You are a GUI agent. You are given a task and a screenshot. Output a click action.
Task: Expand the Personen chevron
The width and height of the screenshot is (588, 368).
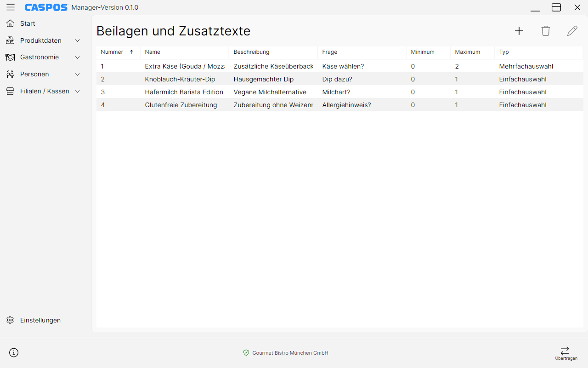[x=78, y=74]
